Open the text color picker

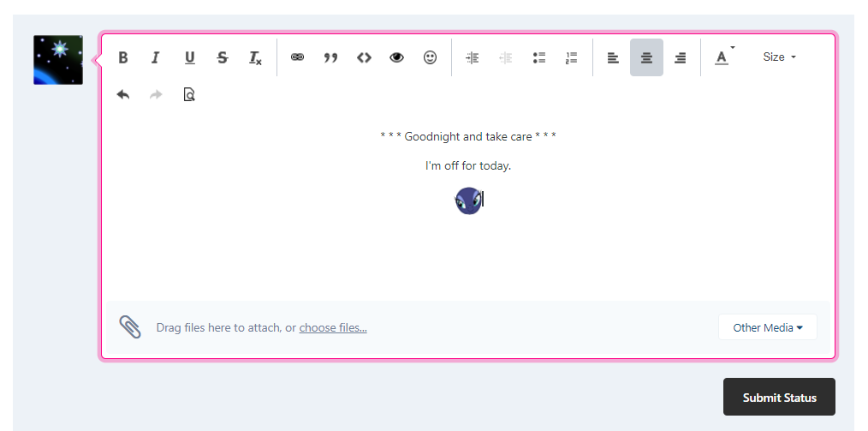[723, 57]
